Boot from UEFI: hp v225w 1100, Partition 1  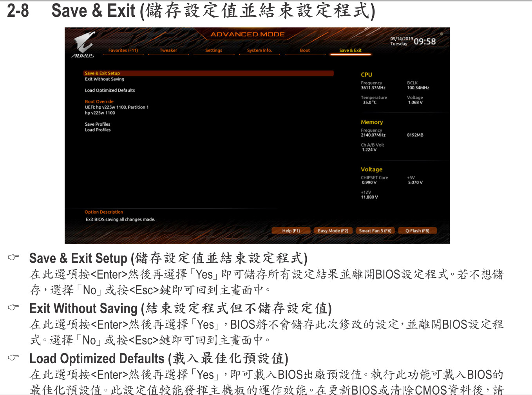[x=117, y=107]
